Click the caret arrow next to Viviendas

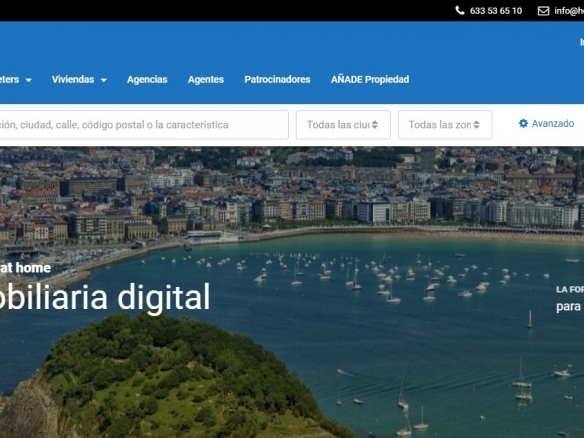tap(104, 80)
